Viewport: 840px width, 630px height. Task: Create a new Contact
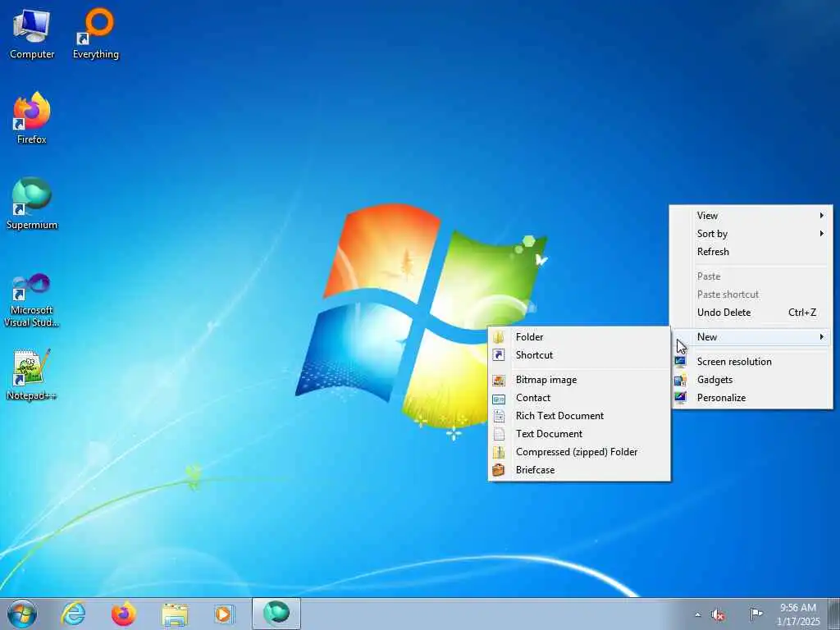coord(579,398)
